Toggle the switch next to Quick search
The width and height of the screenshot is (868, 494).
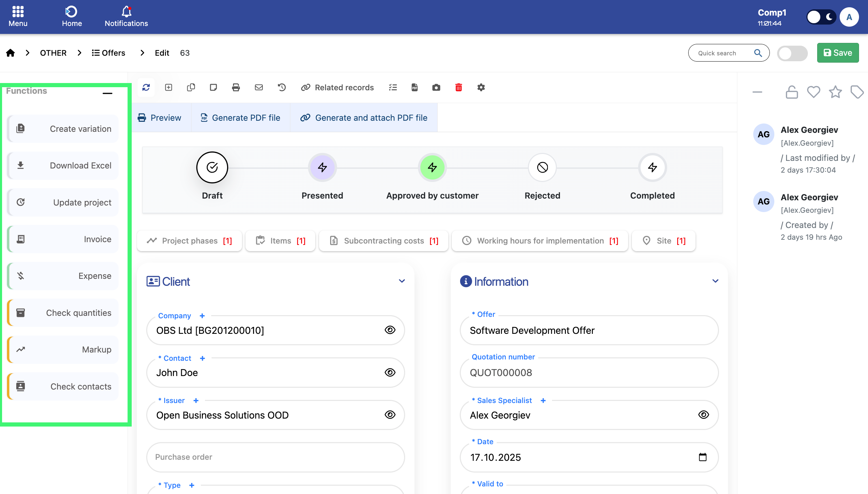(x=792, y=53)
